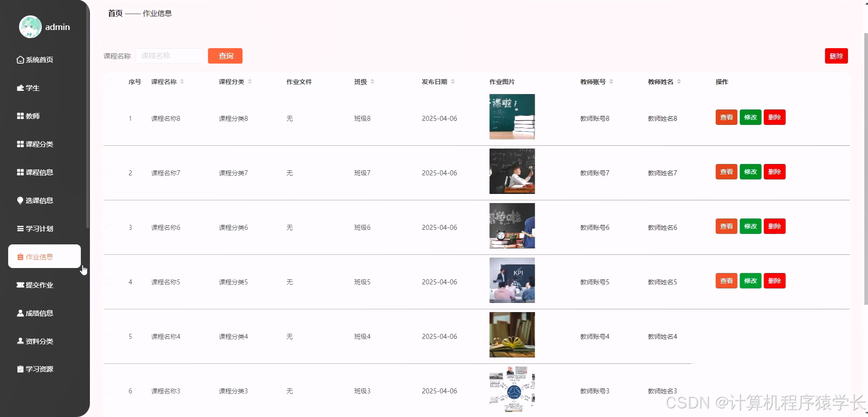Sort by the 发布日期 column arrows

click(453, 82)
